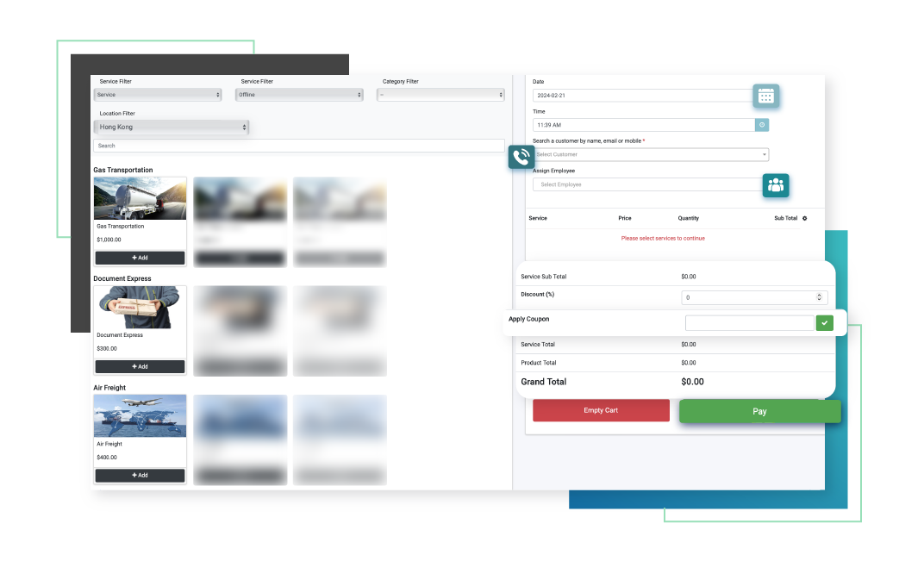Expand the Category Filter dropdown
The height and width of the screenshot is (561, 924).
point(440,95)
